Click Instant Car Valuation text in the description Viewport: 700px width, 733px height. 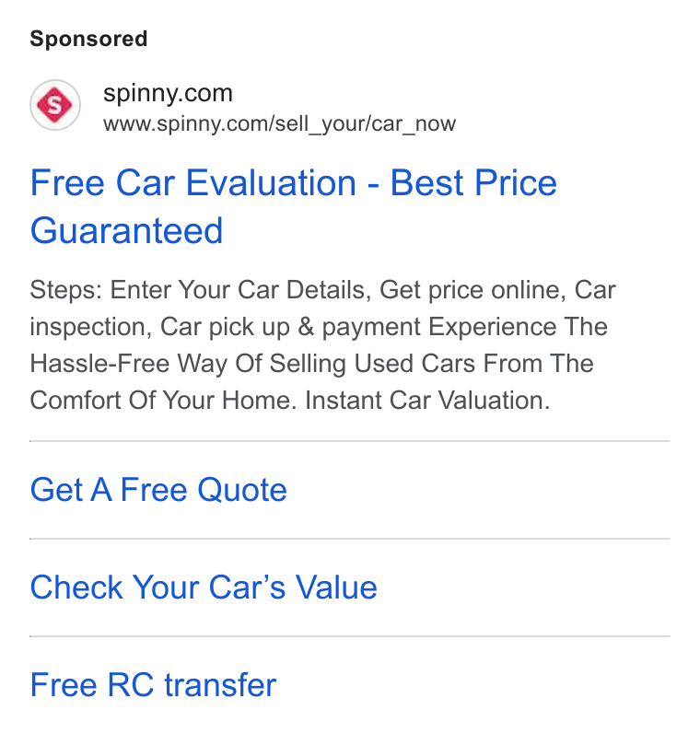point(427,401)
